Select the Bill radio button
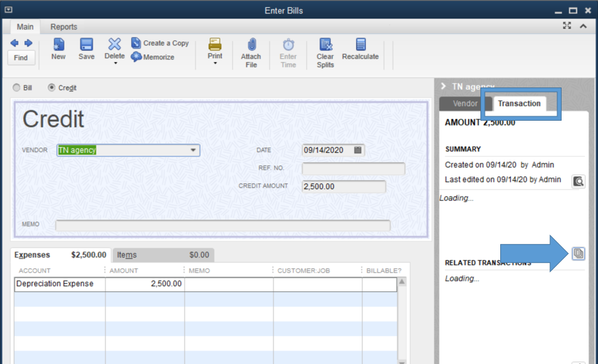This screenshot has width=598, height=364. pyautogui.click(x=17, y=87)
